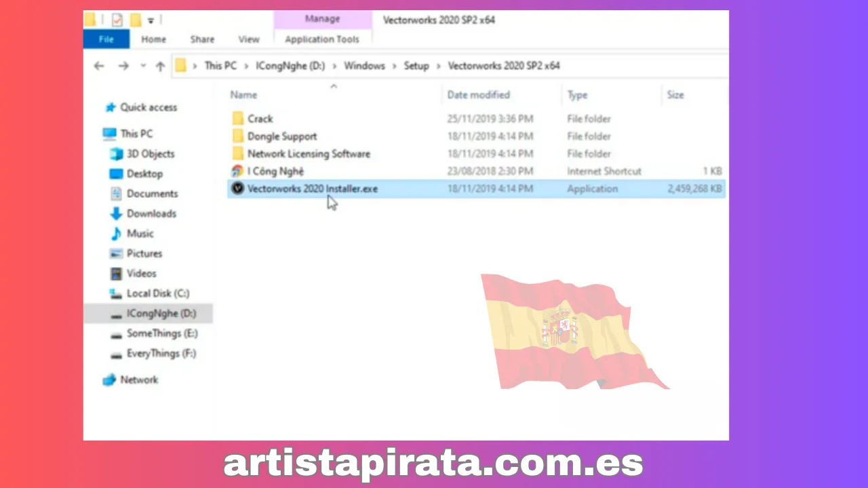Viewport: 868px width, 488px height.
Task: Expand the chevron after Setup in path
Action: click(439, 66)
